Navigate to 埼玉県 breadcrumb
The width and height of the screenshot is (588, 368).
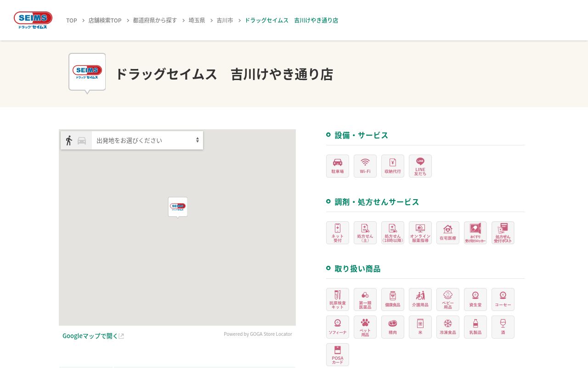tap(197, 20)
